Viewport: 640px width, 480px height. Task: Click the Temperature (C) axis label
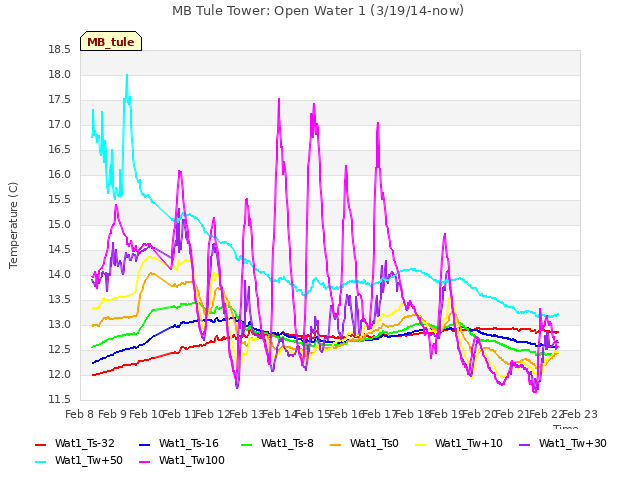[x=13, y=225]
